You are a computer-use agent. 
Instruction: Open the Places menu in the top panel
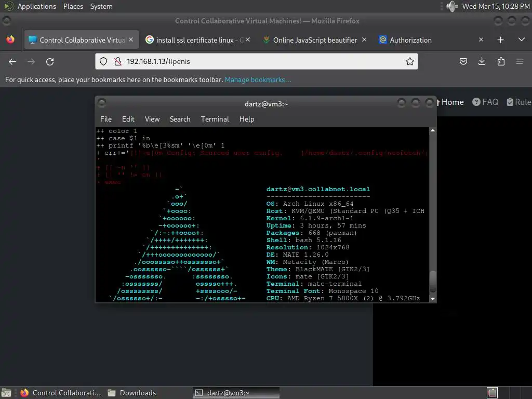(x=73, y=6)
